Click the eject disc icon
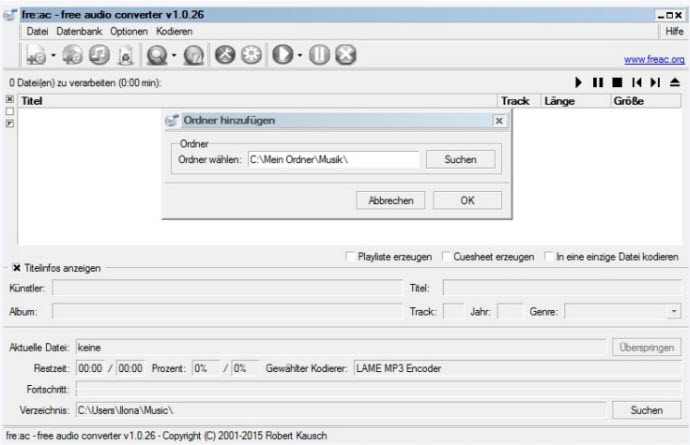Screen dimensions: 690x445 (675, 82)
